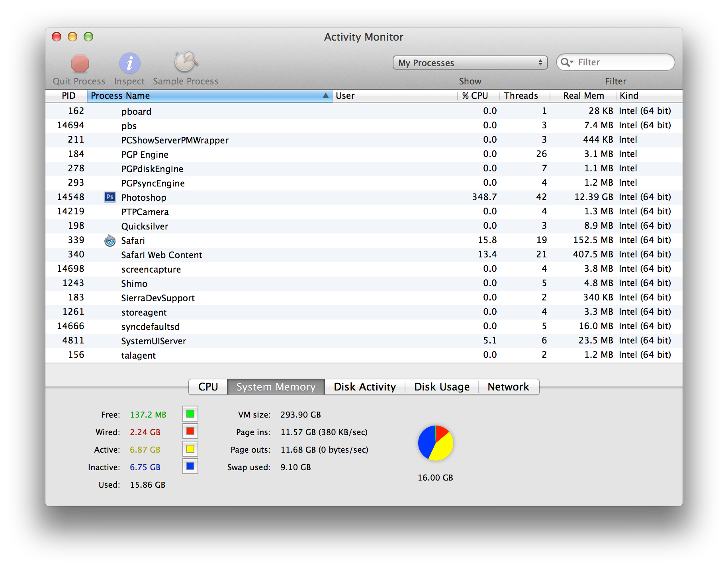Click the Quit Process stop-sign icon
The width and height of the screenshot is (728, 569).
(x=80, y=63)
